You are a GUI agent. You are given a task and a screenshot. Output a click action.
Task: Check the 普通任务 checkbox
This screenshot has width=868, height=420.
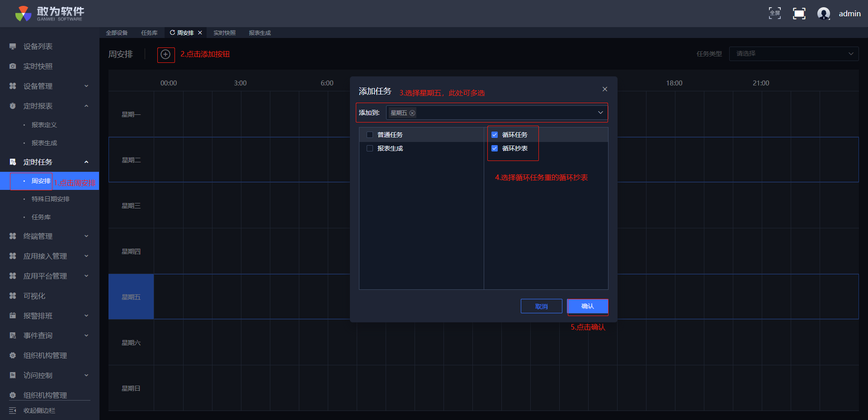370,135
